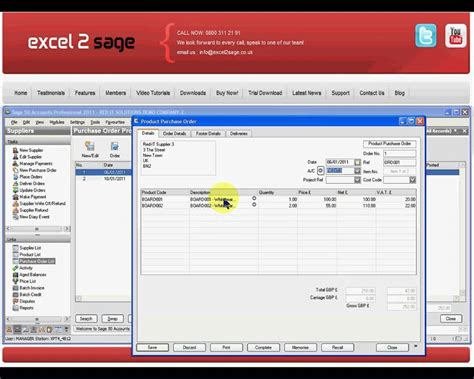The width and height of the screenshot is (474, 379).
Task: Expand the Cost Code dropdown
Action: tap(413, 180)
